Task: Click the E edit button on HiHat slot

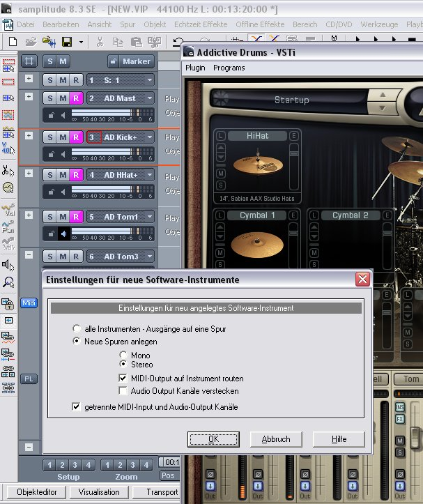Action: (x=293, y=136)
